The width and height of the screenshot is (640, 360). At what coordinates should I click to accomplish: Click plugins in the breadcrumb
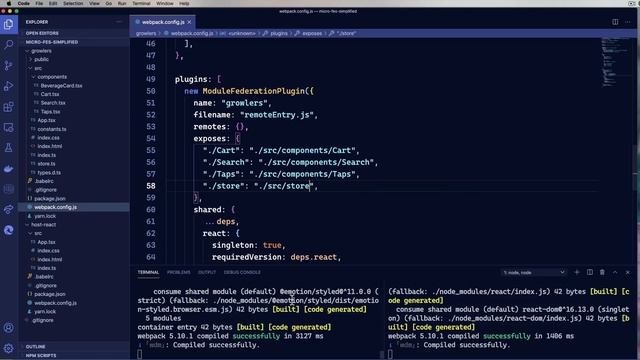pyautogui.click(x=279, y=33)
